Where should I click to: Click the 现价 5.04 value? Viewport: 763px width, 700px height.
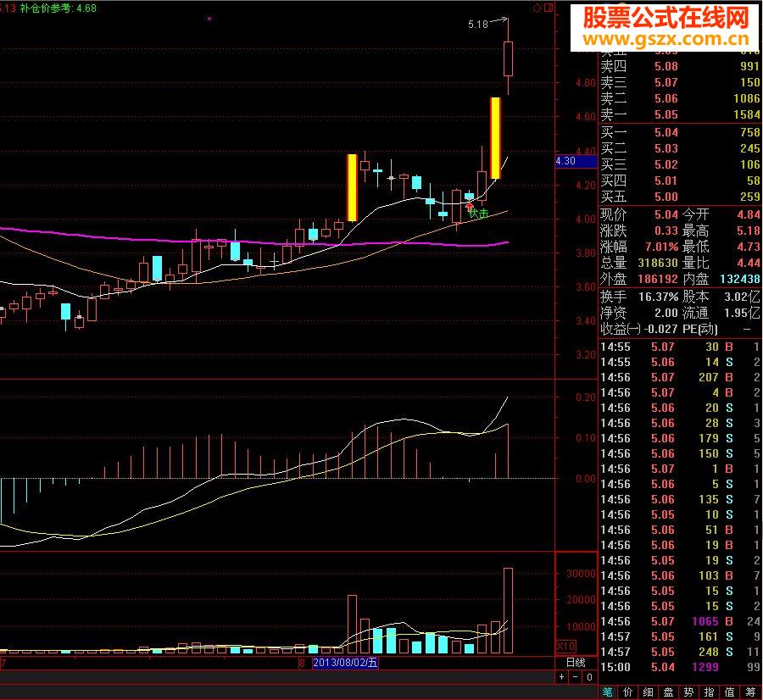[666, 214]
